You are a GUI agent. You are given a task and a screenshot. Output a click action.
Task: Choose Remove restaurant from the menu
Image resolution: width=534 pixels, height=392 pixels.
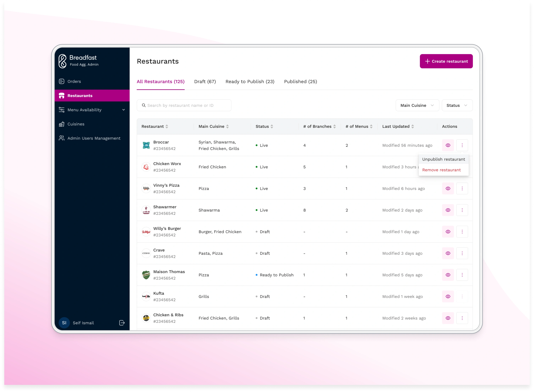[444, 170]
